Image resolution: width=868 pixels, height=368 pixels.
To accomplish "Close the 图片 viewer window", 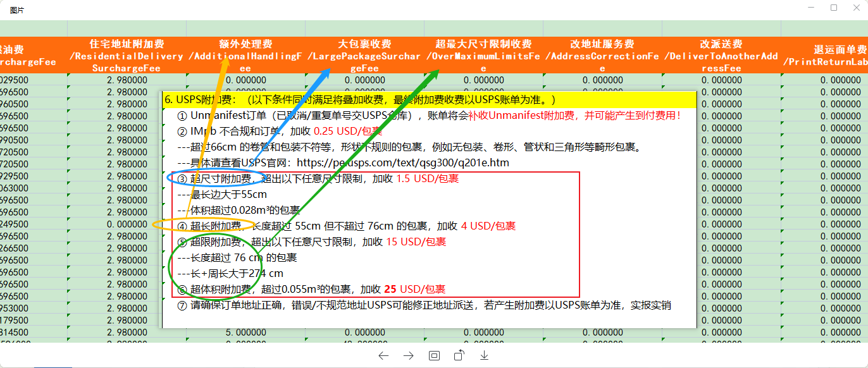I will coord(856,8).
